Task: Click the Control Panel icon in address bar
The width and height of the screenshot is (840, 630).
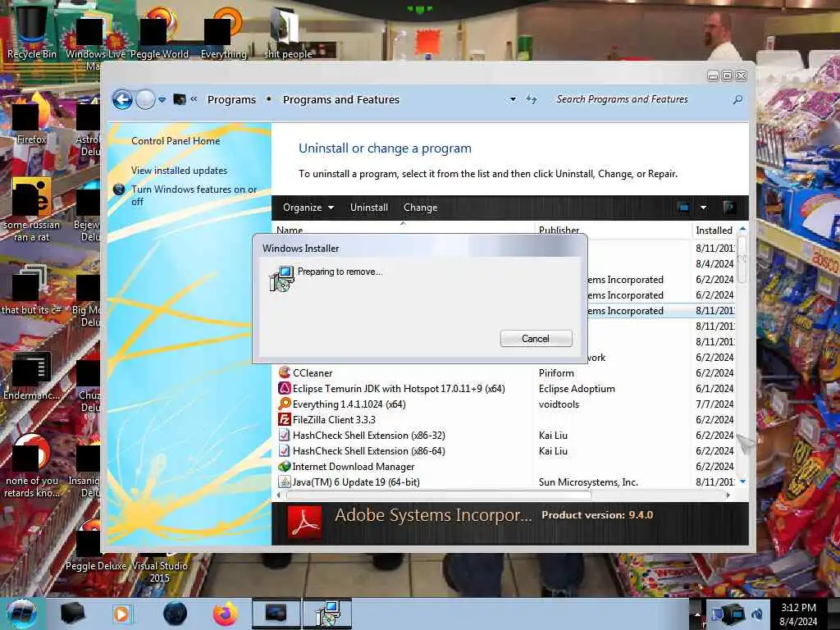Action: 180,99
